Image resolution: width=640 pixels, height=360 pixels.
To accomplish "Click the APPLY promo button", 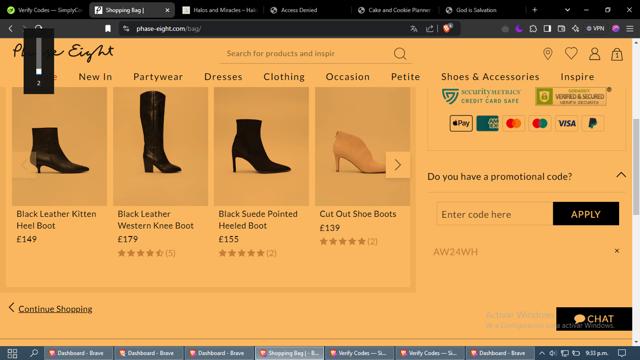I will 586,214.
